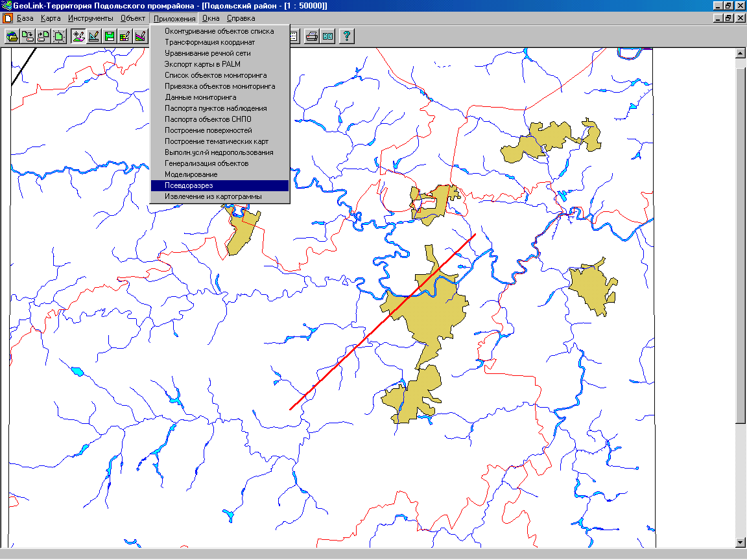Click the purple triangle with pencil icon
Image resolution: width=747 pixels, height=560 pixels.
tap(139, 36)
